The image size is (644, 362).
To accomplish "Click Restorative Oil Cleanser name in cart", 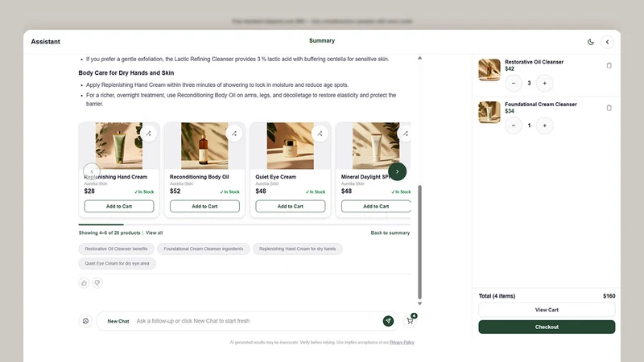I will pyautogui.click(x=534, y=62).
